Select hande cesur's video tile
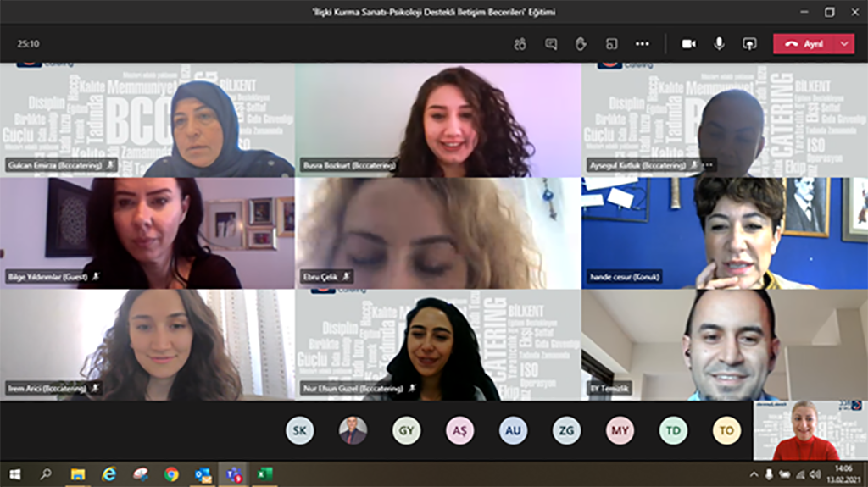Viewport: 868px width, 487px height. [x=725, y=233]
